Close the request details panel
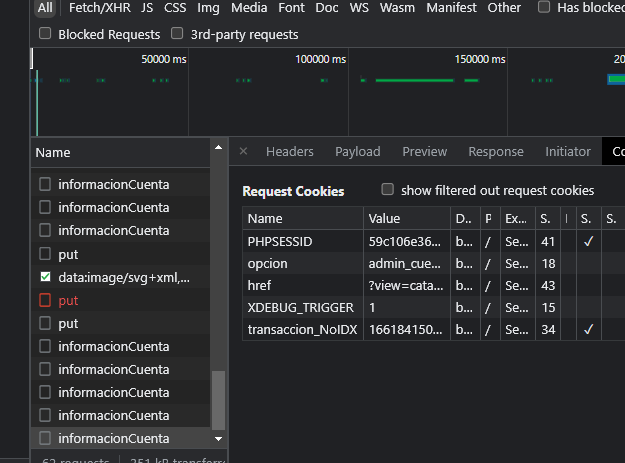The height and width of the screenshot is (463, 625). coord(243,151)
